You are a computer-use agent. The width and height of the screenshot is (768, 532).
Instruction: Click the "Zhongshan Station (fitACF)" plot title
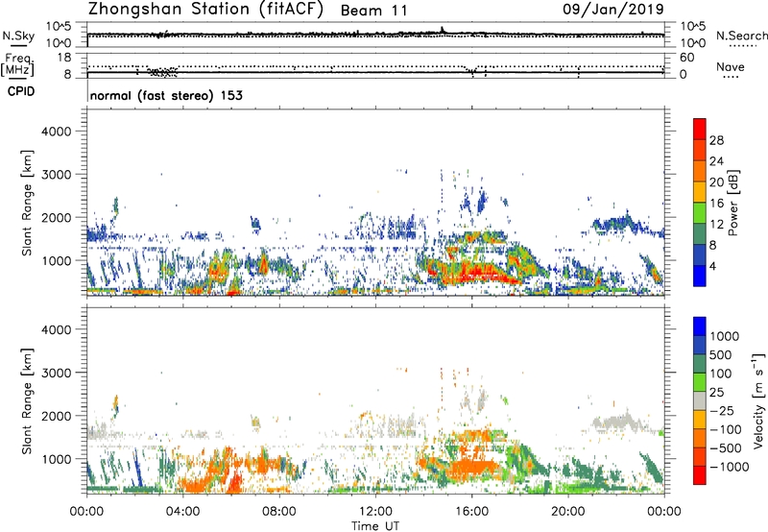[205, 9]
